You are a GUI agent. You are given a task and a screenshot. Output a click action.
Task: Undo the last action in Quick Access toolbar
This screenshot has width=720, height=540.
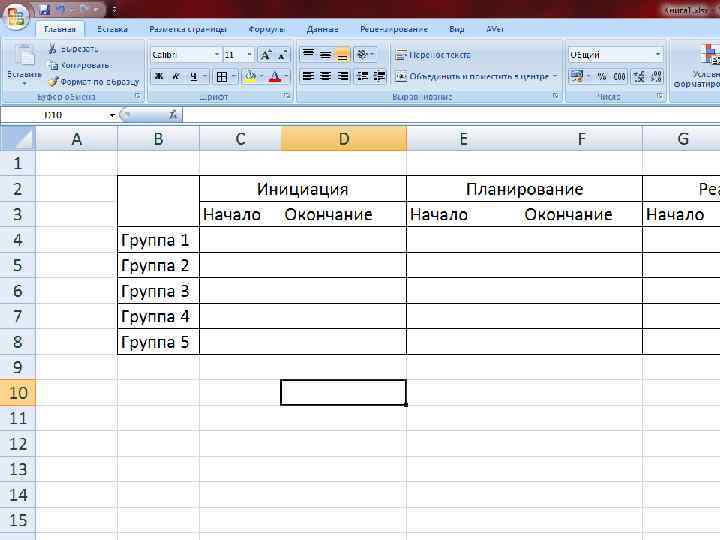(62, 9)
